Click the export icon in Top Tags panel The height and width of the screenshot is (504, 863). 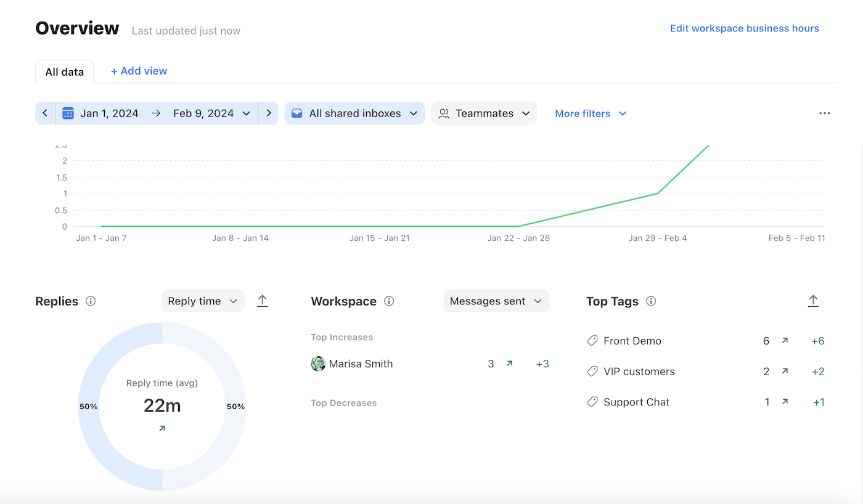click(x=813, y=301)
